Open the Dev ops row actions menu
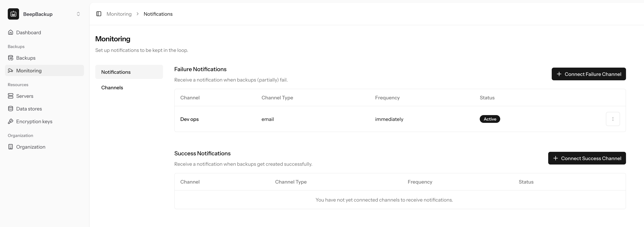 pyautogui.click(x=612, y=119)
